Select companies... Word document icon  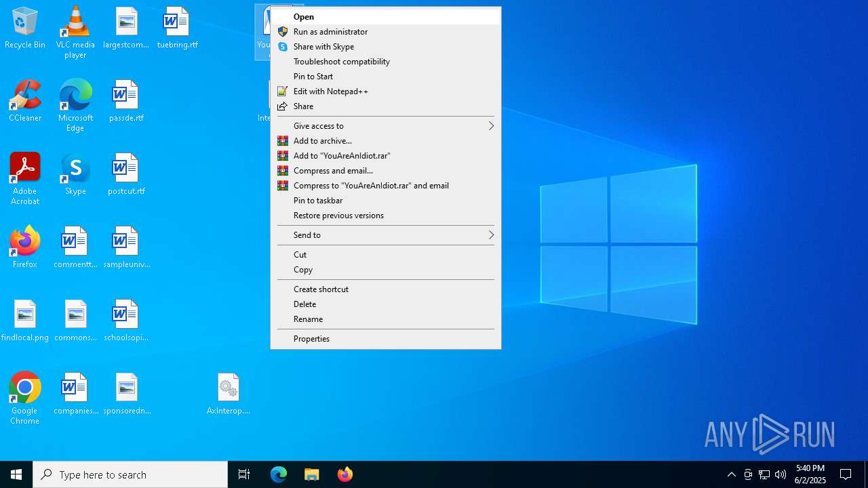(x=75, y=394)
